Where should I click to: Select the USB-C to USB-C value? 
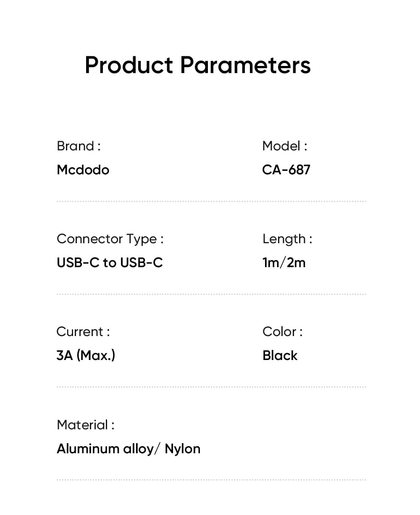(110, 263)
